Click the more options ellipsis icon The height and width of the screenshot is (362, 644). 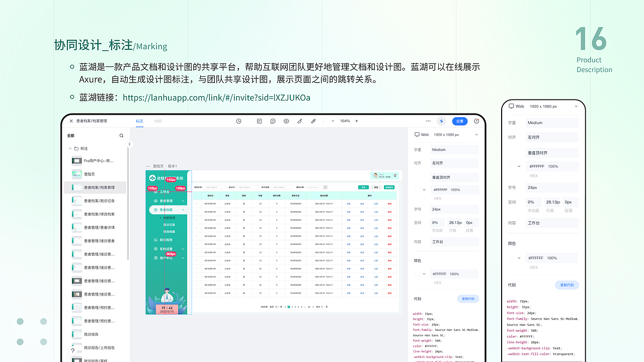[x=428, y=121]
